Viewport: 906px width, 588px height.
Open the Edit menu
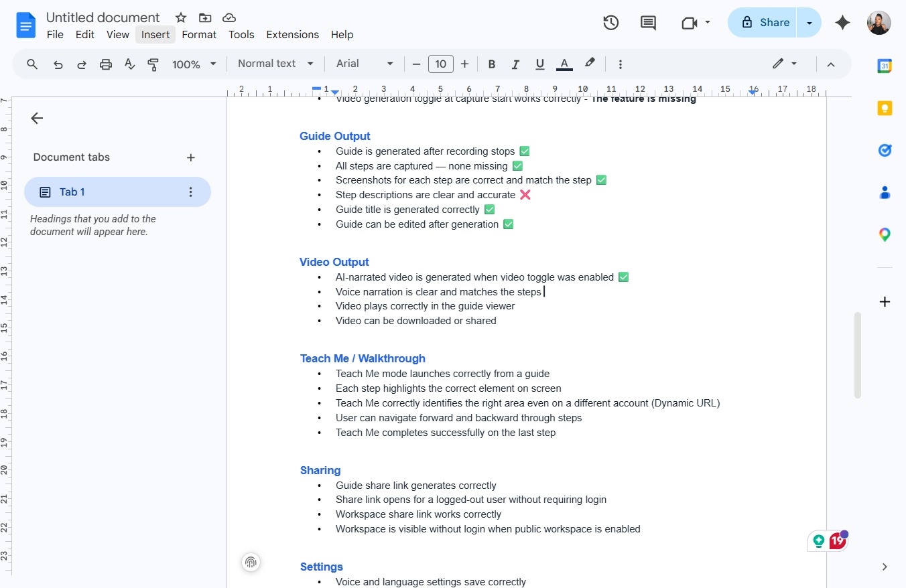pyautogui.click(x=84, y=35)
